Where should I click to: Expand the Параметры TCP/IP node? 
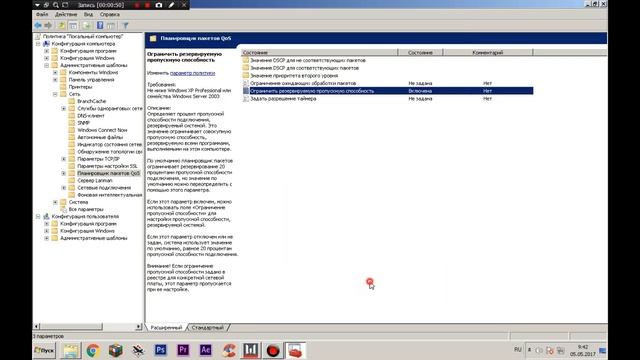coord(64,159)
